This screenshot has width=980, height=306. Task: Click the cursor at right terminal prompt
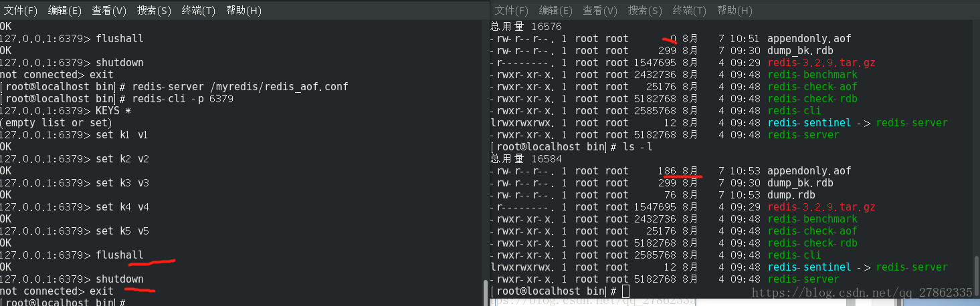pyautogui.click(x=625, y=291)
